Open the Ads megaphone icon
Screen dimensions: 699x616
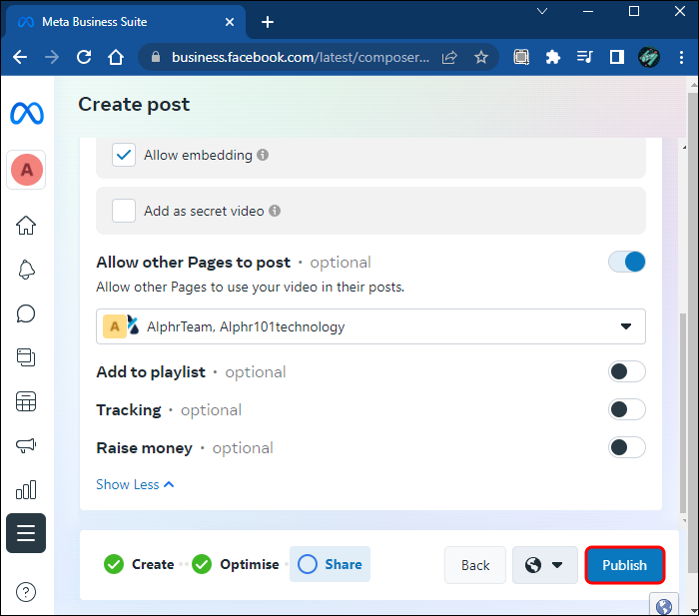(26, 445)
